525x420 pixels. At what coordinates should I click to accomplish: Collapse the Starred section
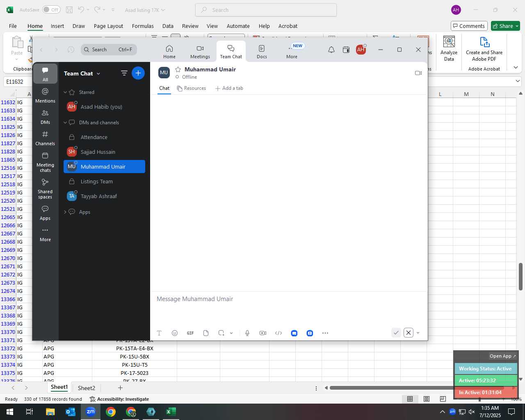pyautogui.click(x=65, y=92)
